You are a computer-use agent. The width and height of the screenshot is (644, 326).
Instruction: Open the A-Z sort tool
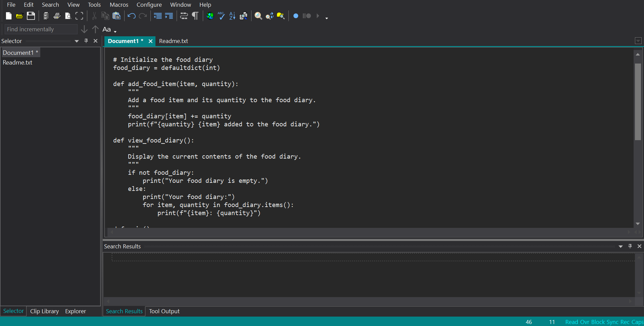tap(232, 16)
